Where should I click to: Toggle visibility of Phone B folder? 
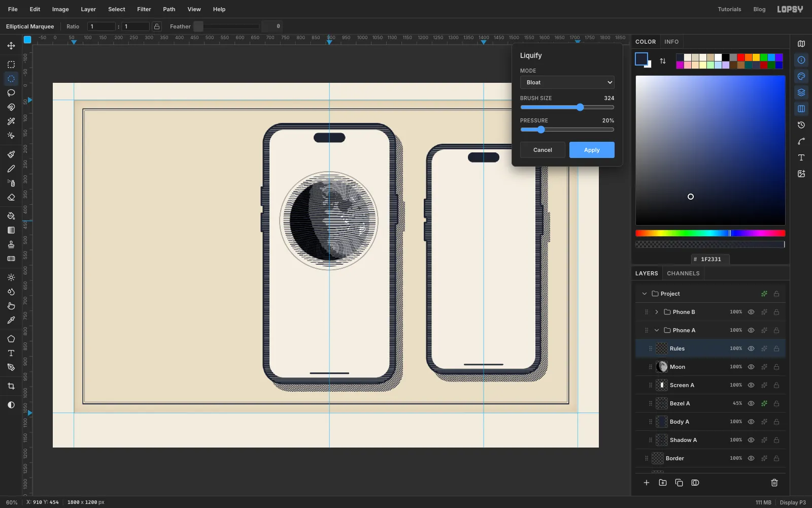751,312
